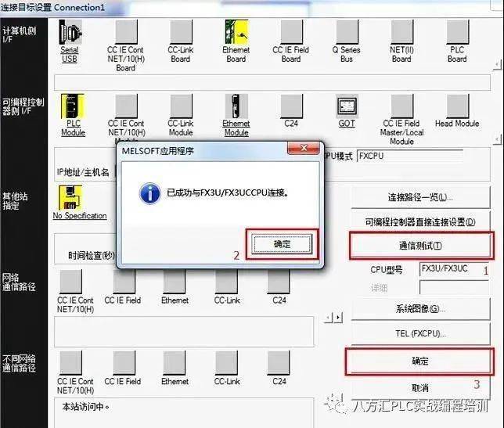Click CC IE Cont NET/10(H) icon in 网络通信路径 row
This screenshot has width=504, height=428.
point(70,282)
